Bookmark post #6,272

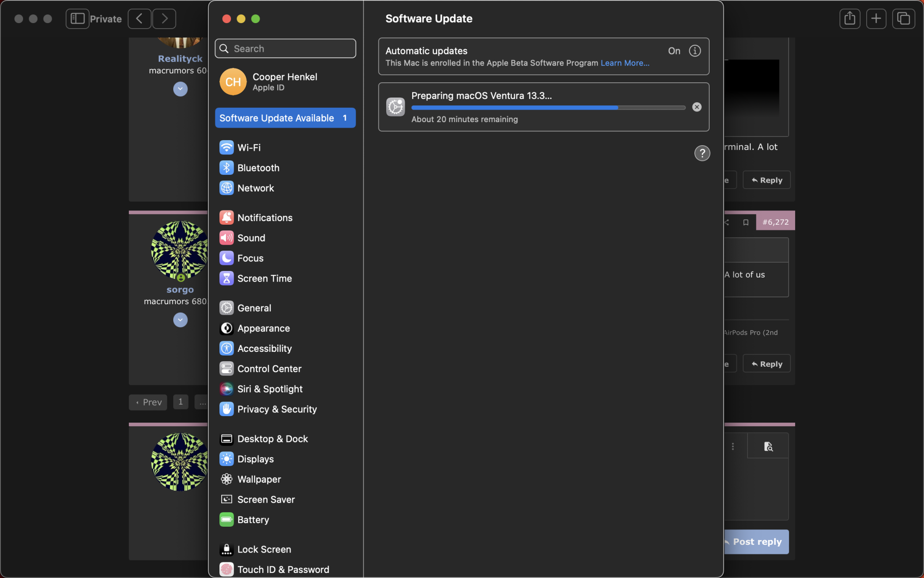[x=746, y=222]
